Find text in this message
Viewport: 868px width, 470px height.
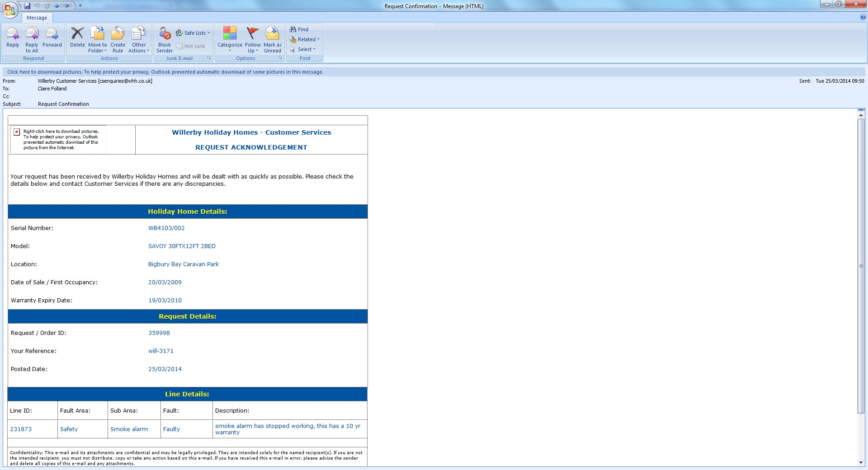[299, 29]
